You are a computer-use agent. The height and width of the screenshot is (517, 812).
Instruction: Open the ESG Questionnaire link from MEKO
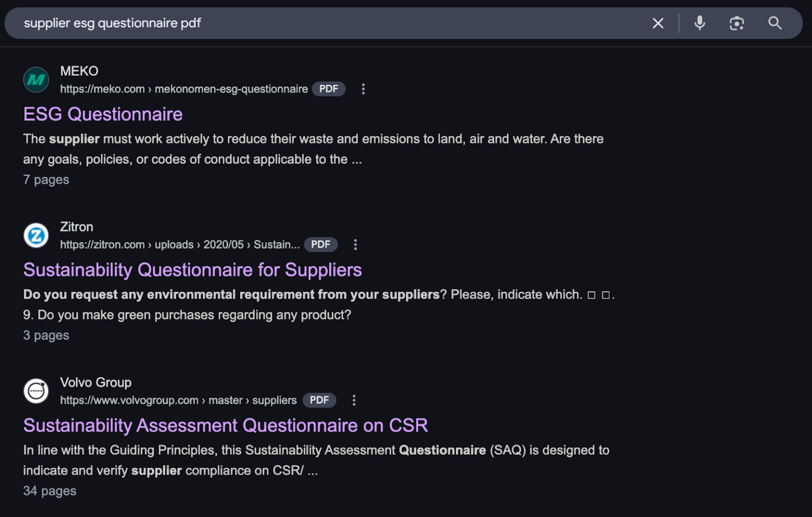coord(103,114)
